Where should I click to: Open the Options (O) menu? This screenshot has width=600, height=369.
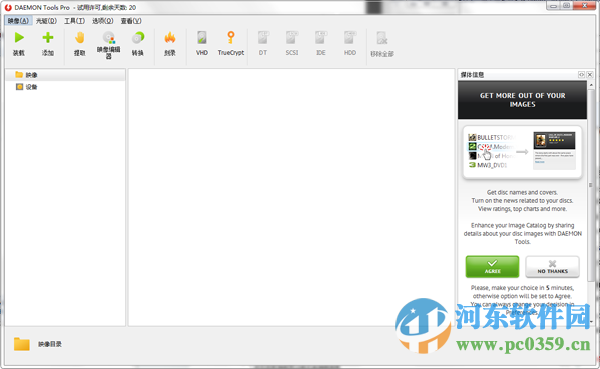103,21
